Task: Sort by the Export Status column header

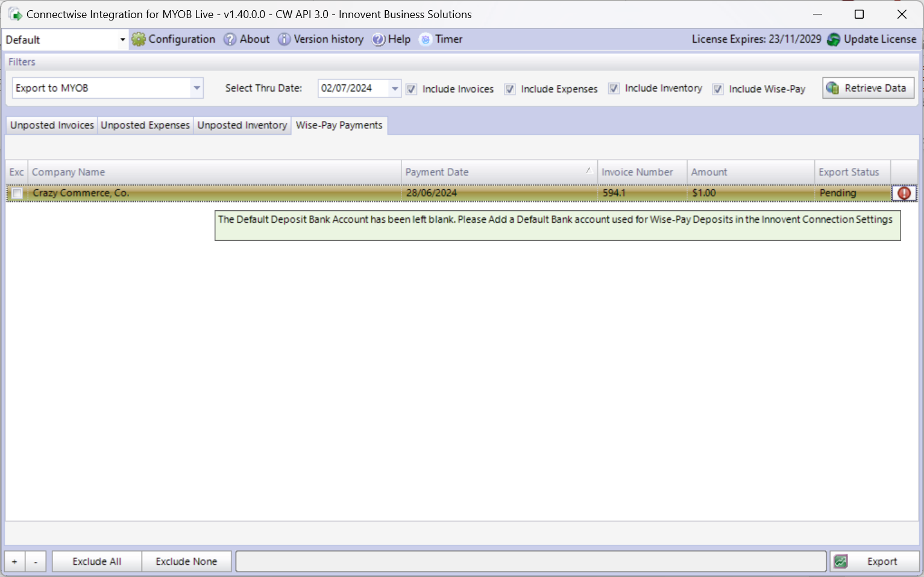Action: (x=853, y=172)
